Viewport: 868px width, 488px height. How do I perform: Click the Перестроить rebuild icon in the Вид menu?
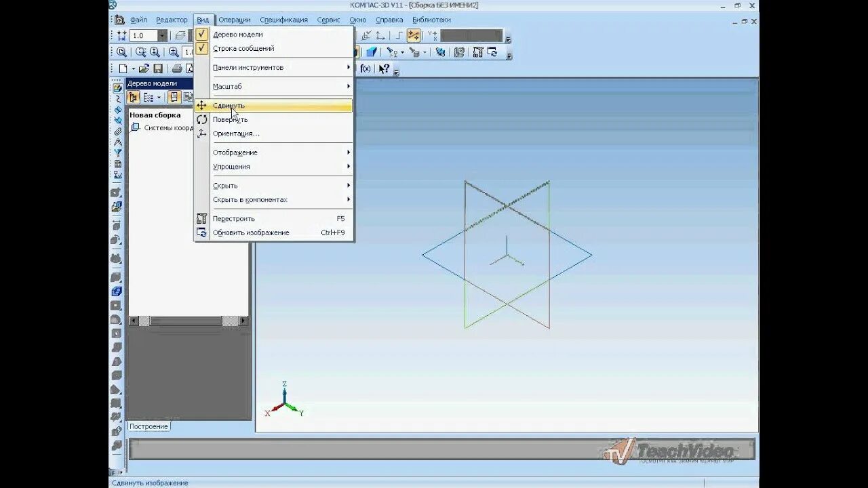coord(201,218)
